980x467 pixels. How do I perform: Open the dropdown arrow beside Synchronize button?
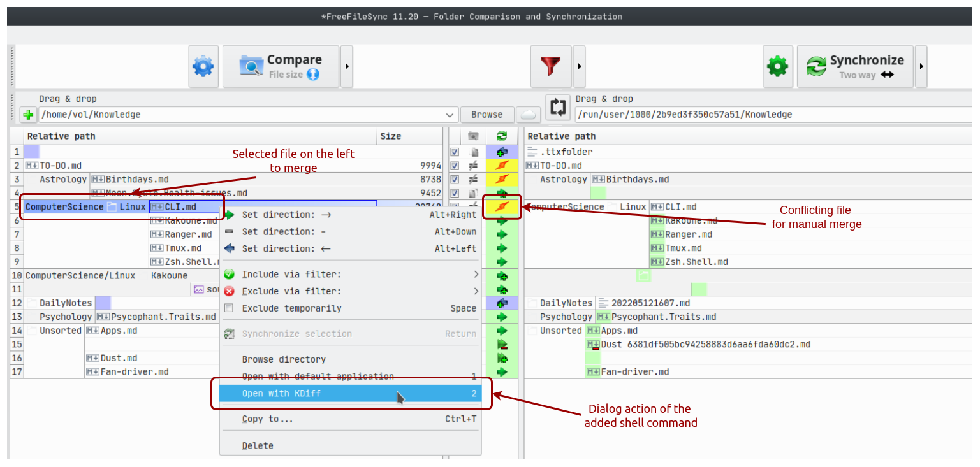click(921, 66)
